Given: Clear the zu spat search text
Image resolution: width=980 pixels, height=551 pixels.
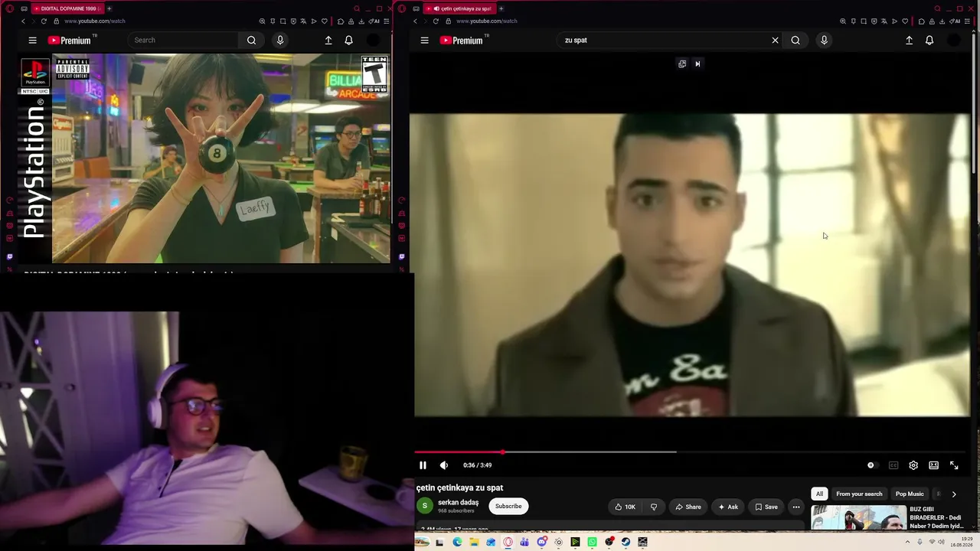Looking at the screenshot, I should pyautogui.click(x=775, y=41).
